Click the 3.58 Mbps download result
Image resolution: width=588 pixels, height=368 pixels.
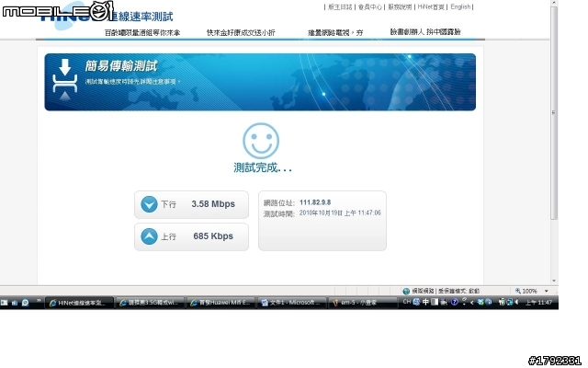(x=213, y=204)
